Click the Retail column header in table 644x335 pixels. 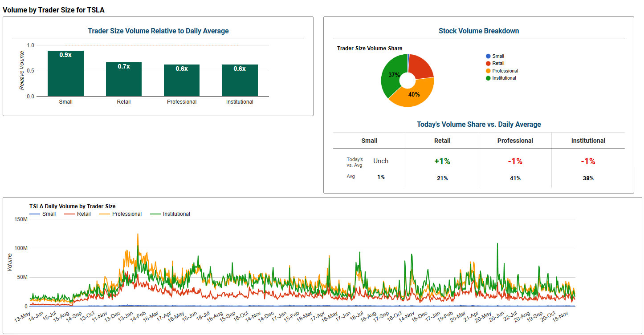[x=442, y=141]
